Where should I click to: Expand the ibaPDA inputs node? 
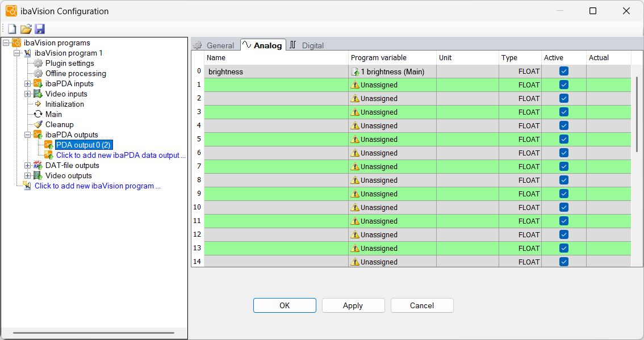[x=27, y=84]
